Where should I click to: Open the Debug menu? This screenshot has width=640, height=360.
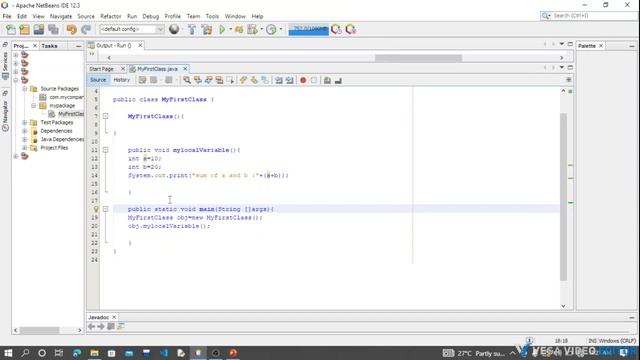click(151, 16)
